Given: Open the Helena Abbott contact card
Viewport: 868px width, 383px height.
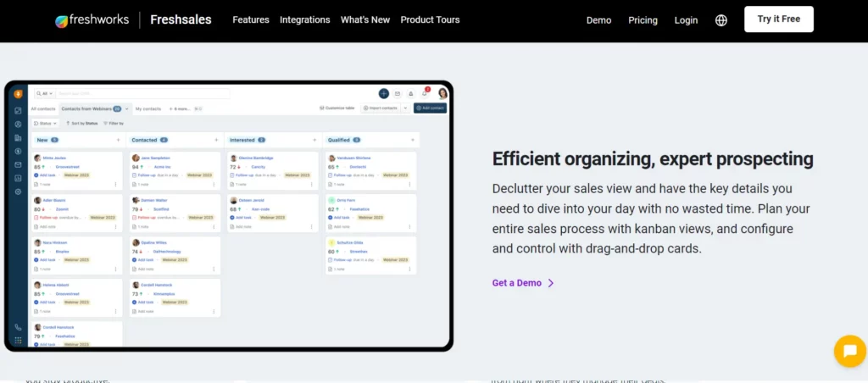Looking at the screenshot, I should (x=77, y=297).
